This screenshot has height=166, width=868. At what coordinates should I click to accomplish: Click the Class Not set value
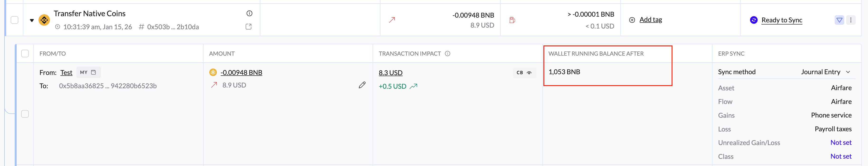point(841,156)
